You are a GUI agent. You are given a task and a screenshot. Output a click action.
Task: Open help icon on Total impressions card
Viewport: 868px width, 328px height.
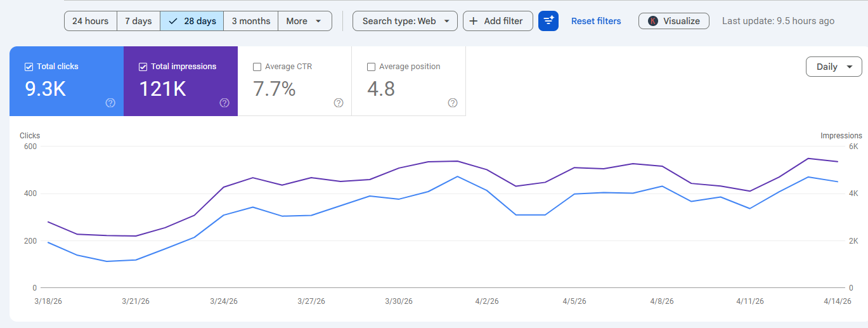point(224,103)
